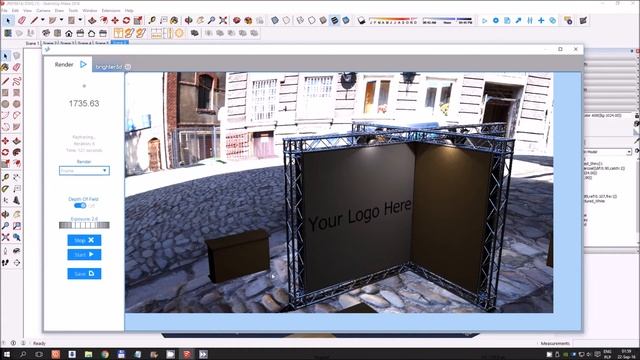Expand the Arc tool dropdown arrow
The image size is (640, 360).
click(61, 20)
